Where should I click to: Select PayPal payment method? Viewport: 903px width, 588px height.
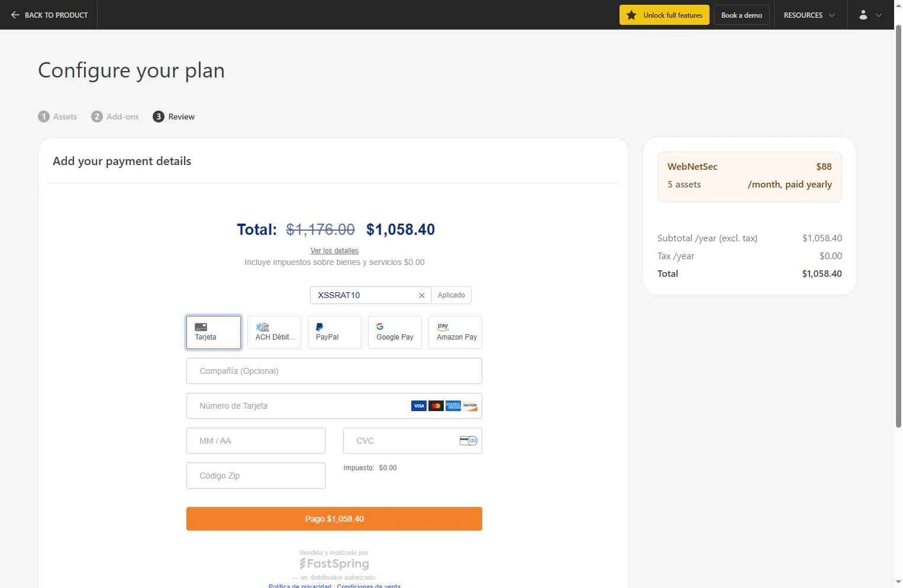pos(334,332)
